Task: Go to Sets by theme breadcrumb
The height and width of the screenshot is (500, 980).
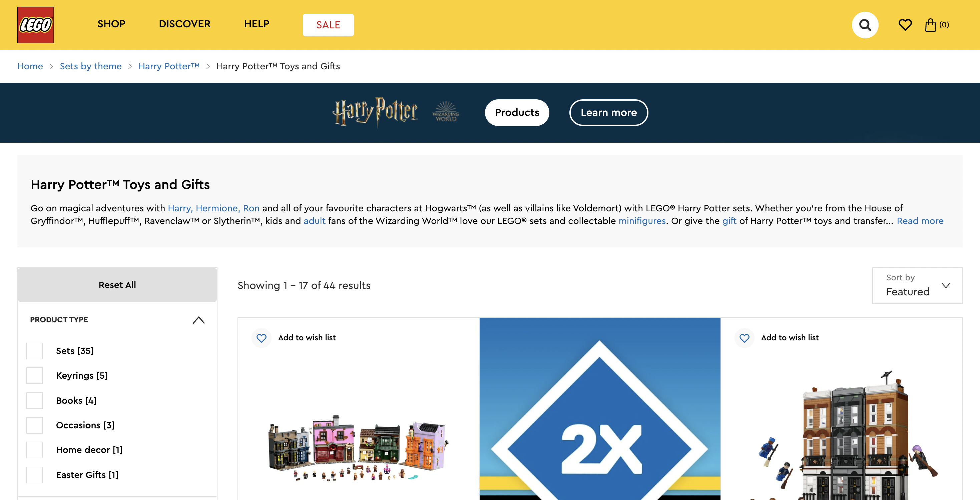Action: 90,66
